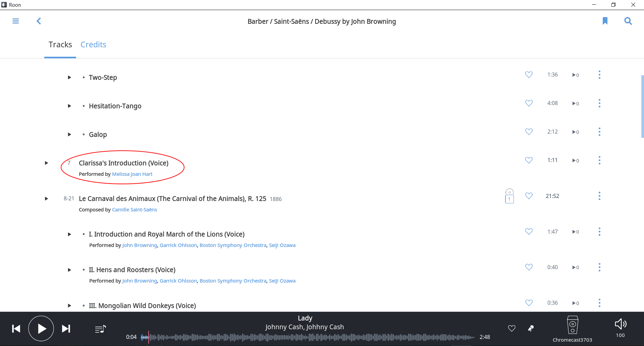Open the Chromecast3703 zone selector
The width and height of the screenshot is (644, 346).
[x=572, y=329]
